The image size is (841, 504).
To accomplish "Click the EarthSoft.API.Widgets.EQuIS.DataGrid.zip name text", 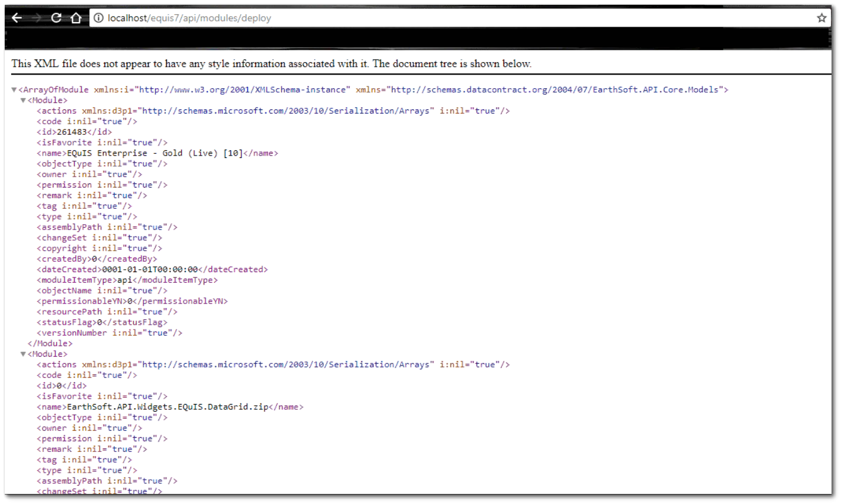I will coord(167,407).
